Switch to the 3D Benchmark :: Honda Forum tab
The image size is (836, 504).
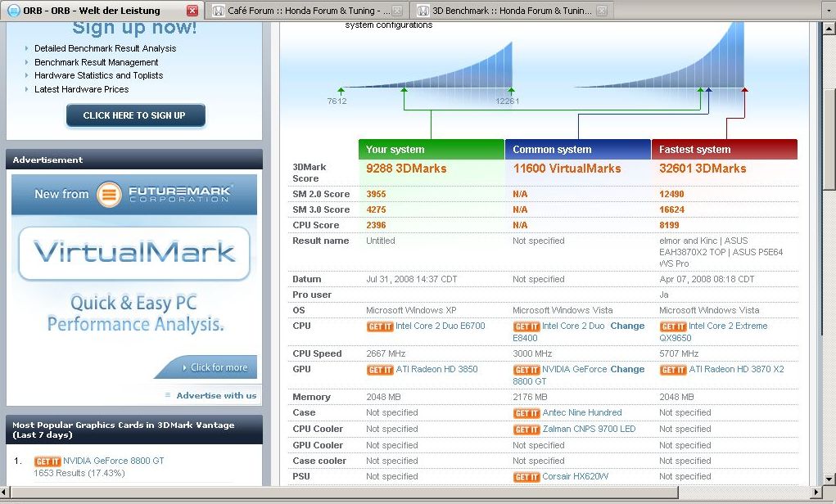511,11
